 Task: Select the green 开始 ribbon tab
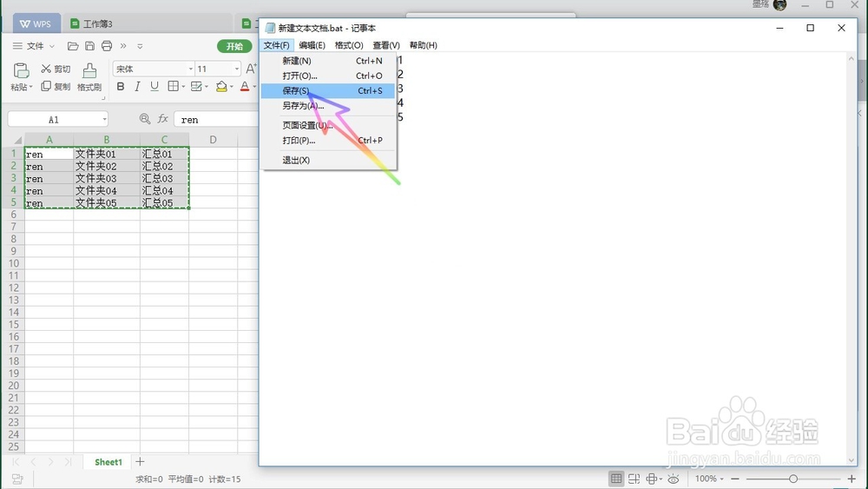pyautogui.click(x=234, y=46)
